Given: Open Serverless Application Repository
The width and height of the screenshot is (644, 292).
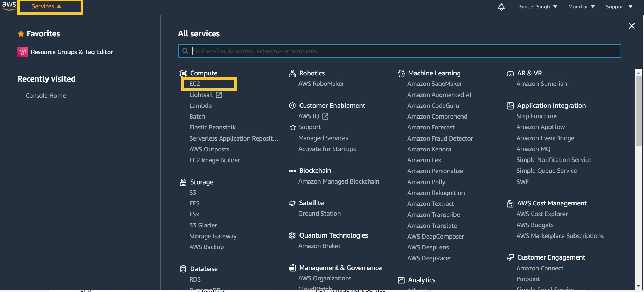Looking at the screenshot, I should click(x=234, y=138).
